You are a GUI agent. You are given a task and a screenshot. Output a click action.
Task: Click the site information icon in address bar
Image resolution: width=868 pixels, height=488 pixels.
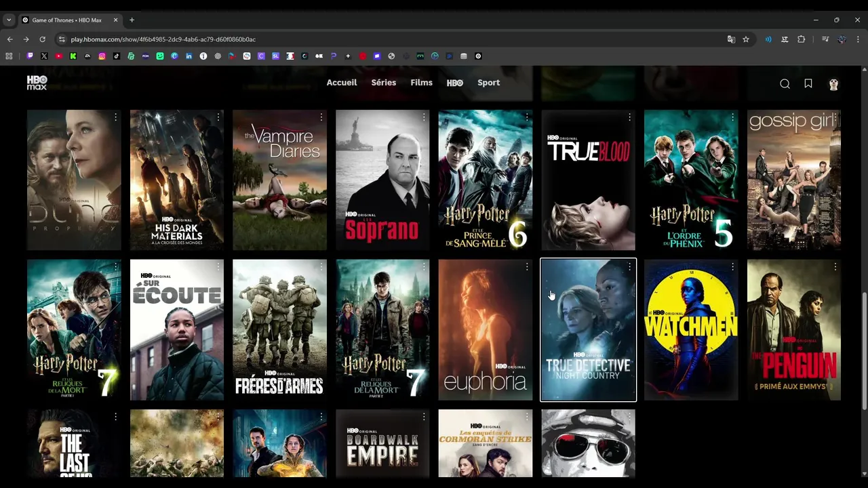(x=62, y=39)
